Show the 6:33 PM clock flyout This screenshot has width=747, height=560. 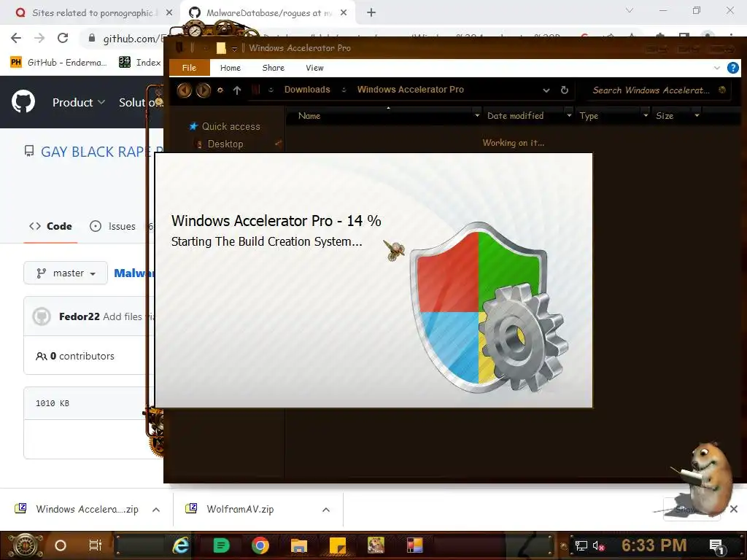click(654, 545)
